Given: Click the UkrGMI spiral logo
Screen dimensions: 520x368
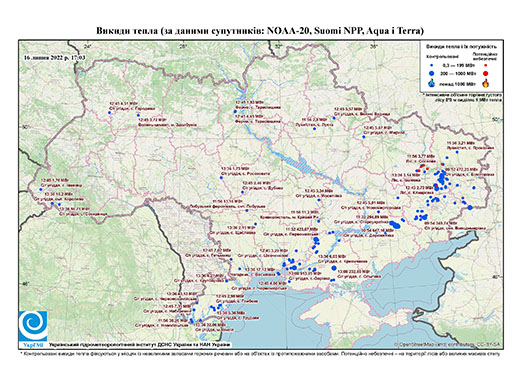Looking at the screenshot, I should coord(33,327).
